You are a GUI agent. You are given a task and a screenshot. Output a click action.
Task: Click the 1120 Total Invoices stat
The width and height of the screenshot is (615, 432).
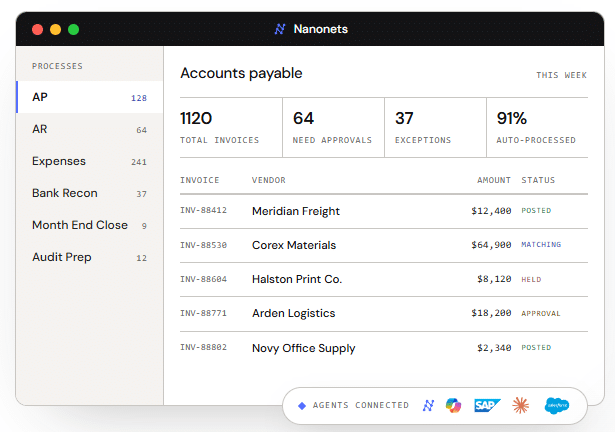pyautogui.click(x=231, y=128)
